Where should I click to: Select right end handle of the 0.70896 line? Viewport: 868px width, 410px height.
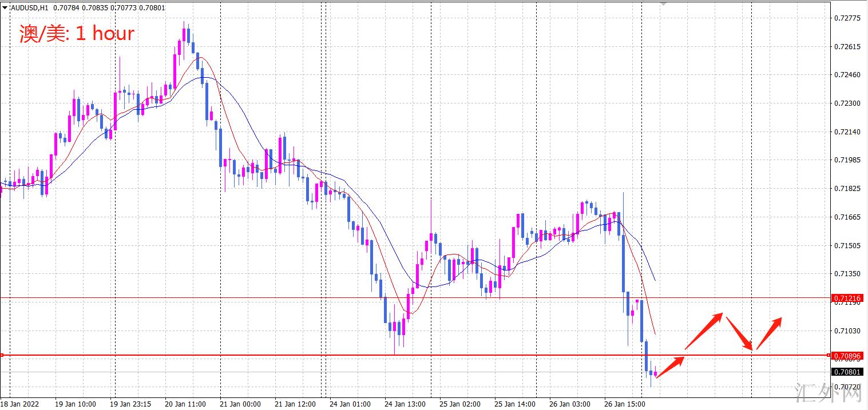coord(829,356)
